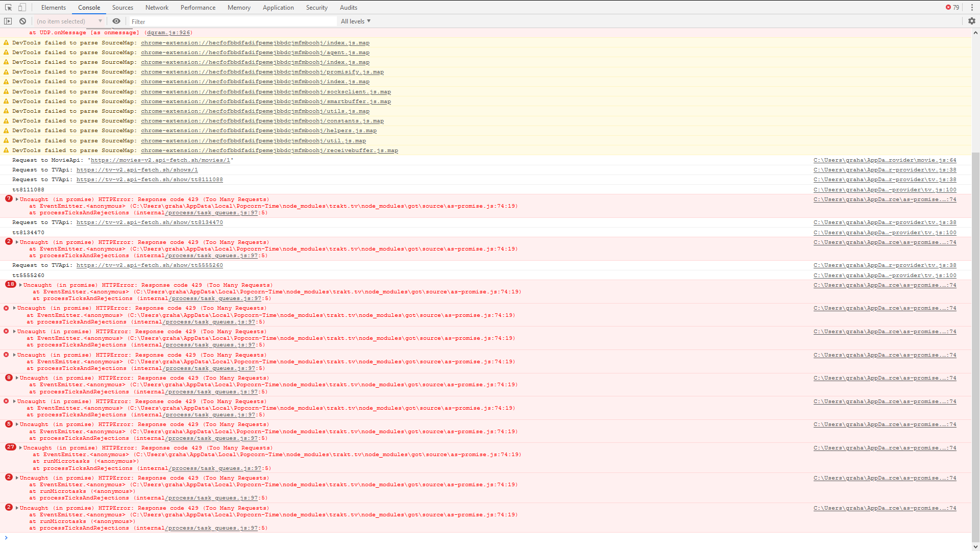
Task: Expand the error grouped 18 times
Action: click(20, 285)
